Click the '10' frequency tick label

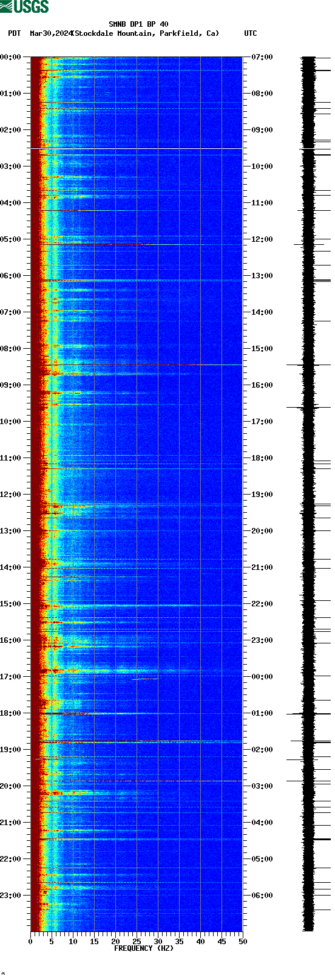pos(73,942)
